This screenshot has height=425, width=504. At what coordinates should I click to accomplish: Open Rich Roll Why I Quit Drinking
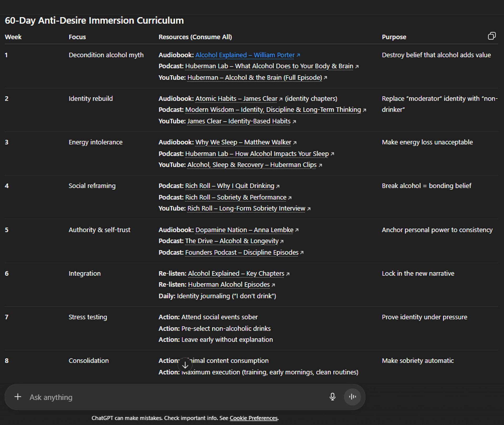coord(229,186)
